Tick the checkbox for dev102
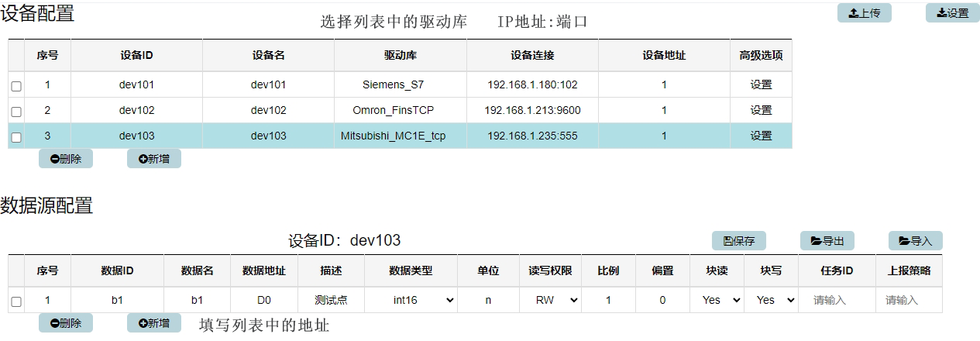Viewport: 980px width, 341px height. point(16,112)
